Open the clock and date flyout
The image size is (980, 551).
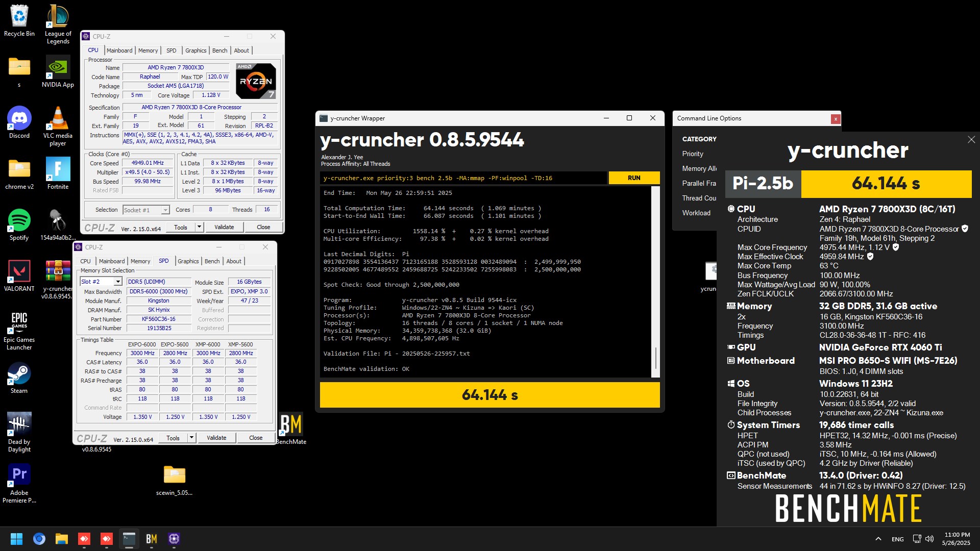coord(957,539)
